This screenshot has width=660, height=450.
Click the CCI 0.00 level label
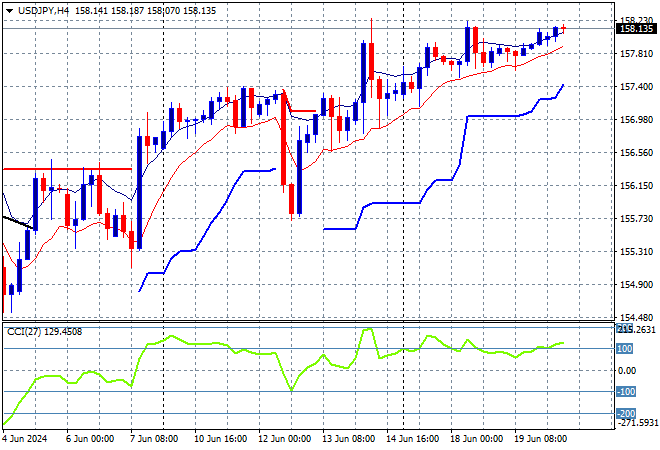[628, 370]
